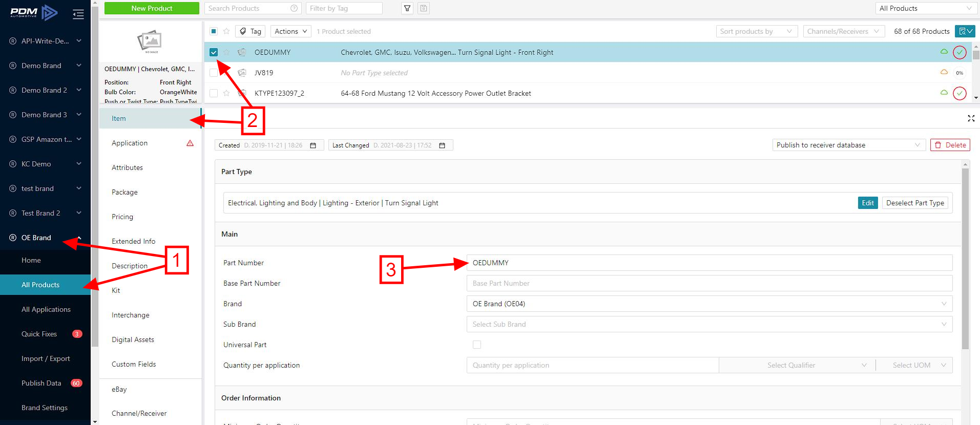The image size is (980, 425).
Task: Go to All Applications in sidebar
Action: (x=46, y=309)
